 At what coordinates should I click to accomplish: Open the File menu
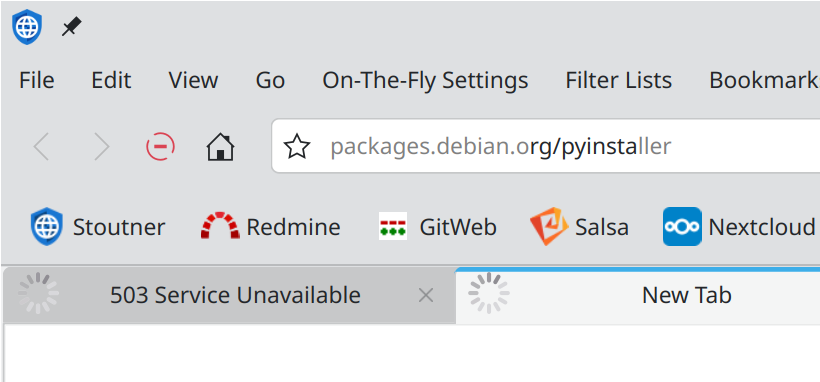click(x=37, y=81)
